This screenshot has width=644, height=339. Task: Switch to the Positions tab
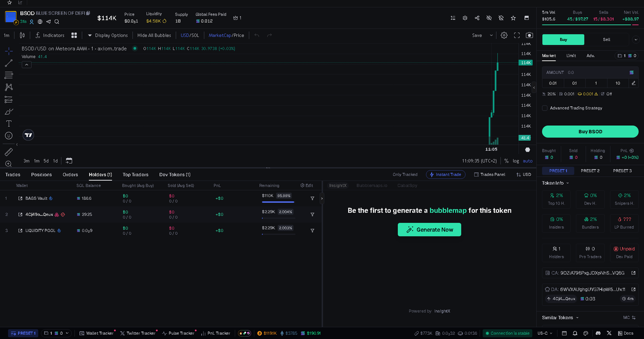coord(41,175)
